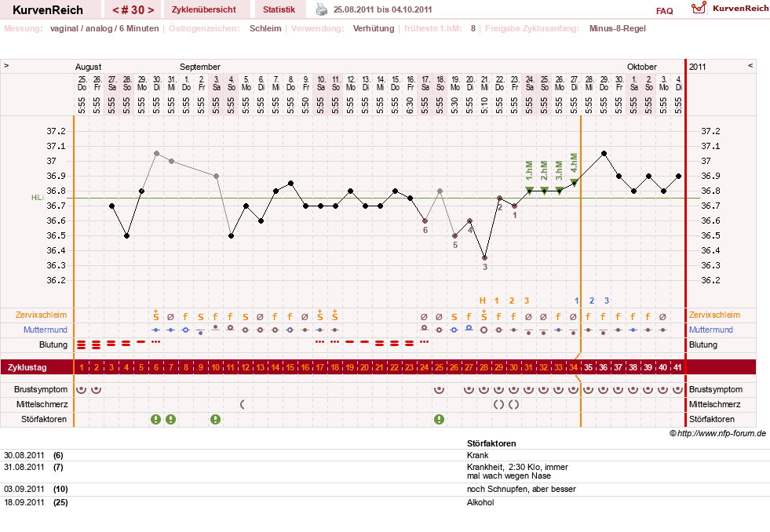Click the # 30 cycle number
This screenshot has height=532, width=770.
[x=133, y=10]
